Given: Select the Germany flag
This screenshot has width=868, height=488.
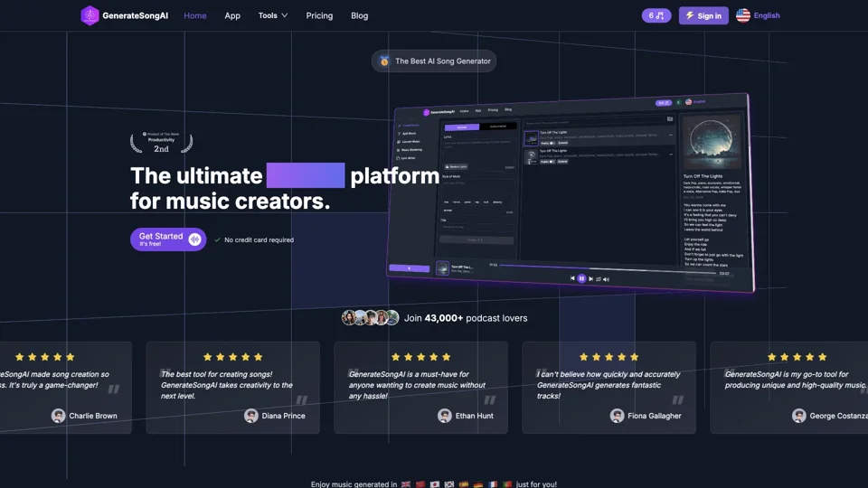Looking at the screenshot, I should 478,484.
